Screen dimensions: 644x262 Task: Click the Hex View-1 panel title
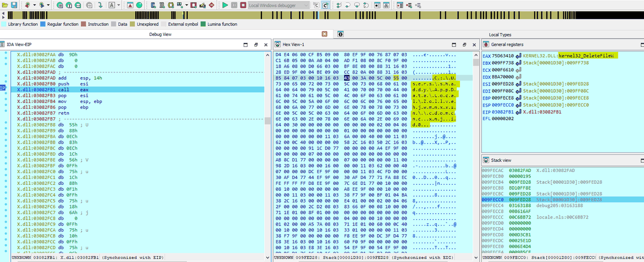(x=294, y=44)
